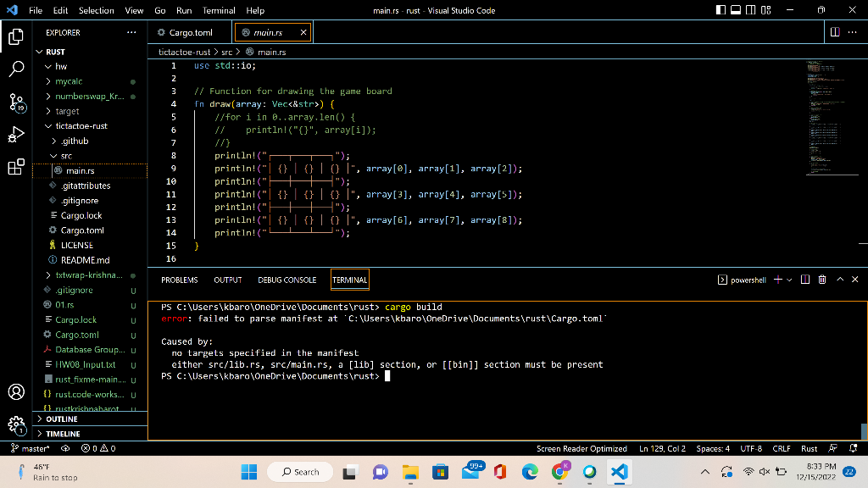868x488 pixels.
Task: Collapse the tictactoe-rust folder
Action: (x=81, y=125)
